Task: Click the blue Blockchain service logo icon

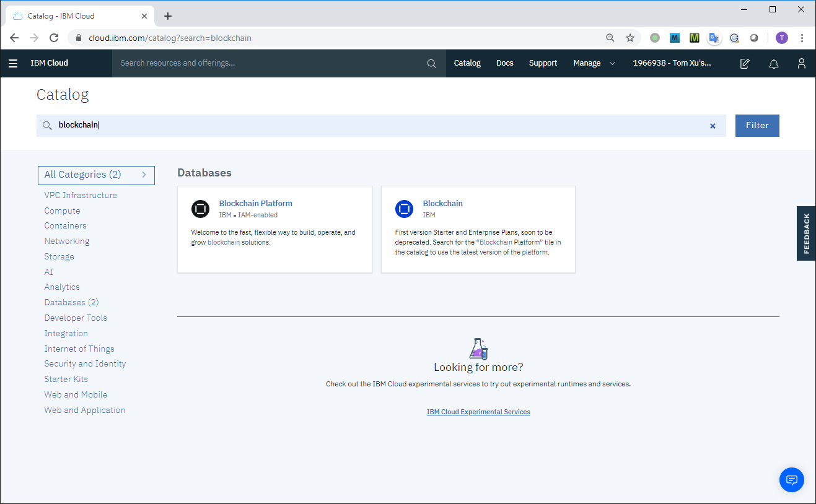Action: click(404, 209)
